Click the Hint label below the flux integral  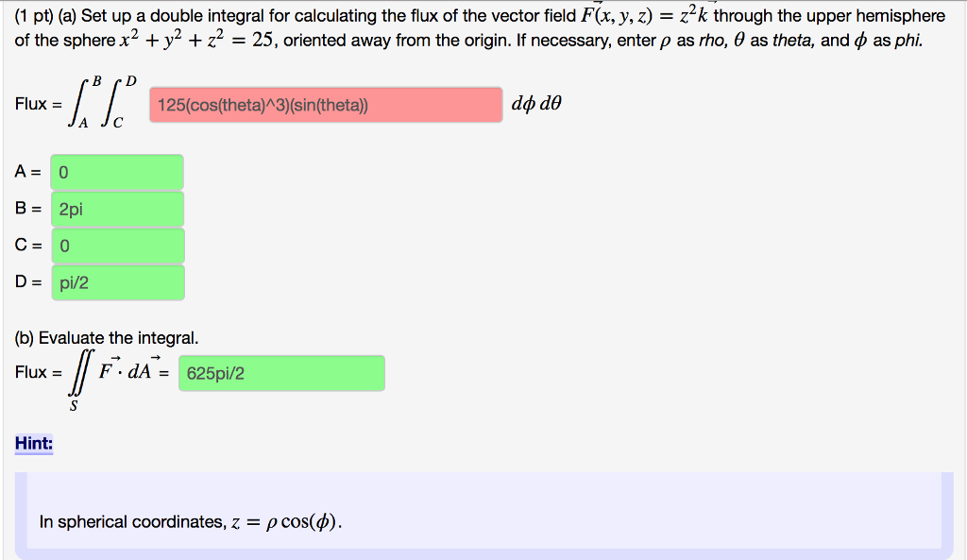(x=33, y=444)
